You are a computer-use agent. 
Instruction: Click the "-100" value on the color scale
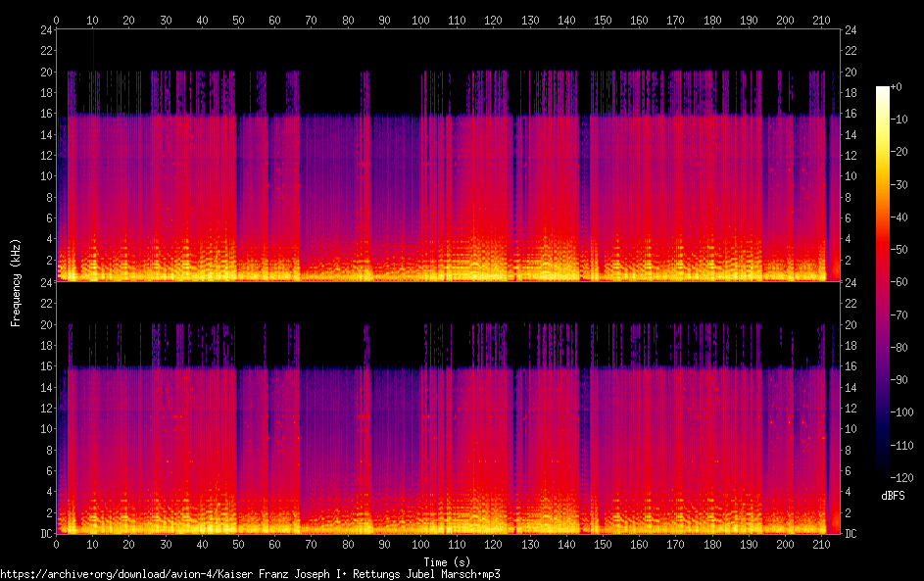pos(902,412)
